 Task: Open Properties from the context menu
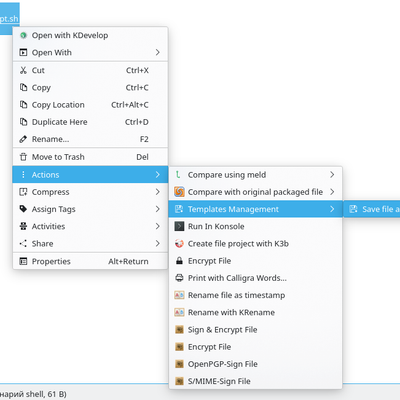[90, 261]
